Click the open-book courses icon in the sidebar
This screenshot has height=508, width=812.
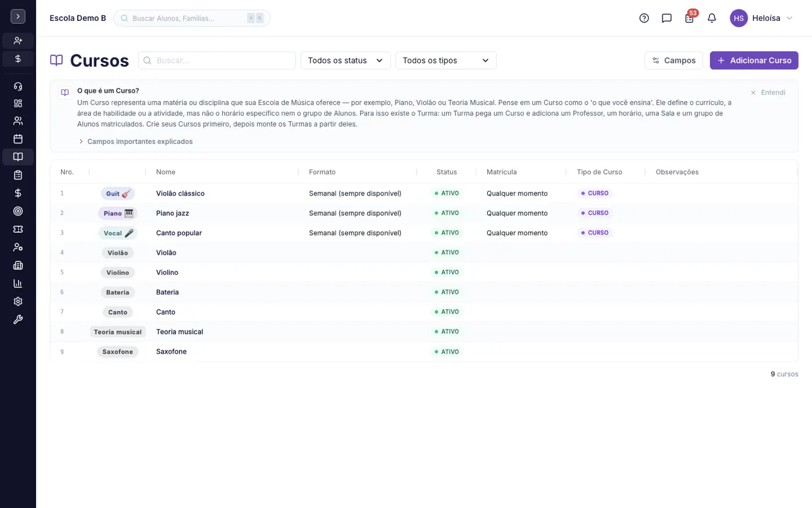18,157
